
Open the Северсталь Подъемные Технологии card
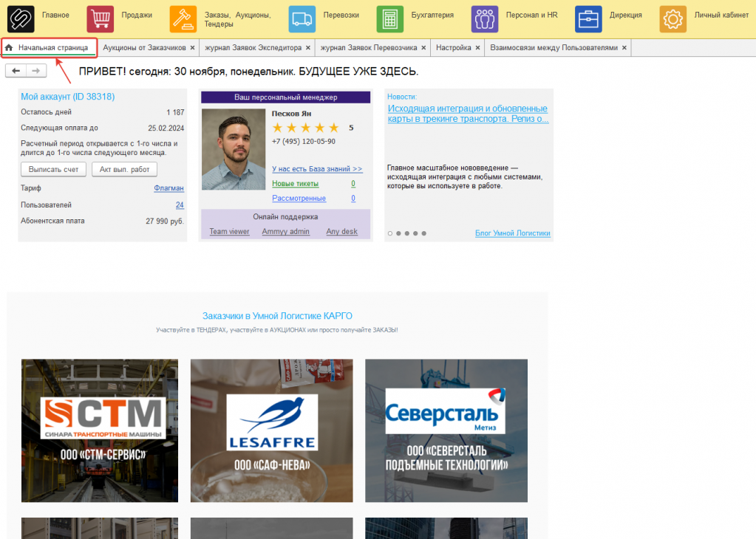(x=446, y=430)
